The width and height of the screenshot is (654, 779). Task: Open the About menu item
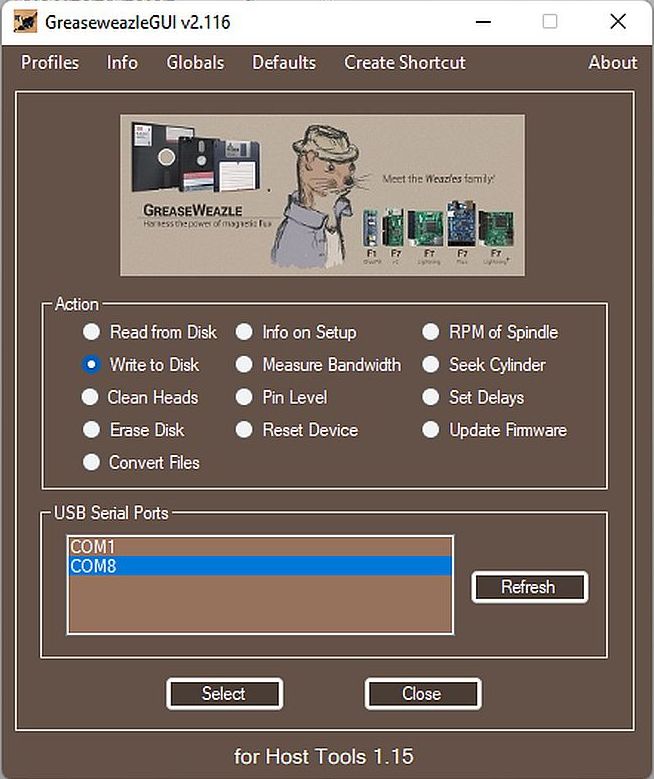(x=612, y=62)
